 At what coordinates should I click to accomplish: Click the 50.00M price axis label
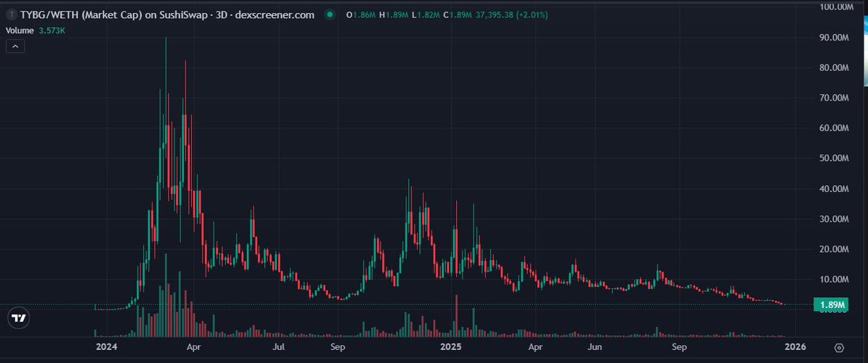[833, 159]
